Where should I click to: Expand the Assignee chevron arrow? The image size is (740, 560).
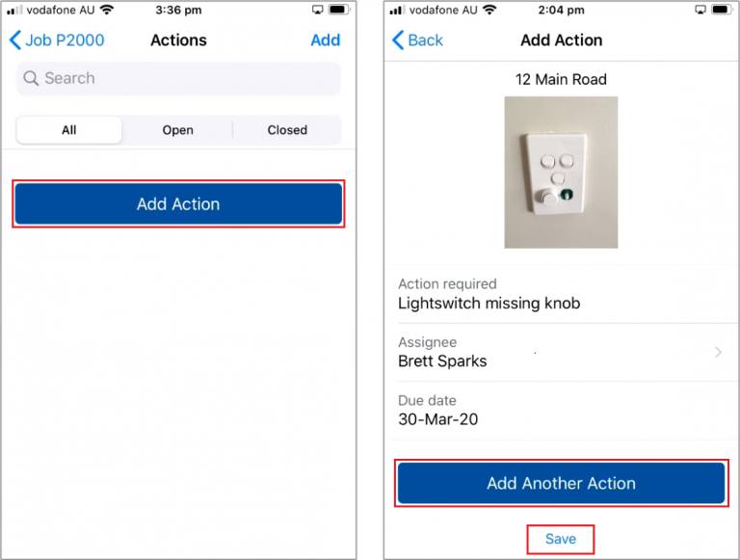718,353
